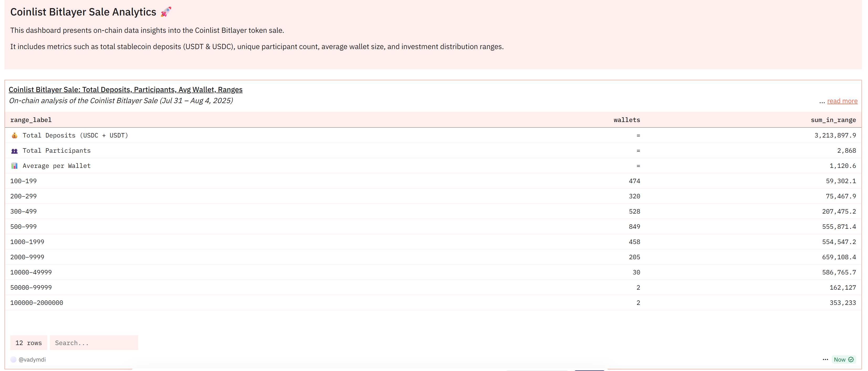868x371 pixels.
Task: Select the 'Total Participants' label
Action: click(57, 151)
